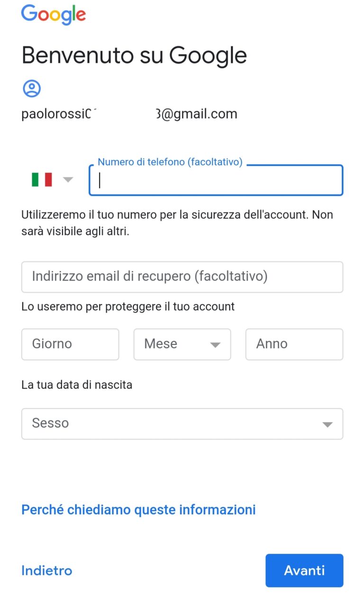Open the Sesso gender dropdown

pyautogui.click(x=182, y=423)
